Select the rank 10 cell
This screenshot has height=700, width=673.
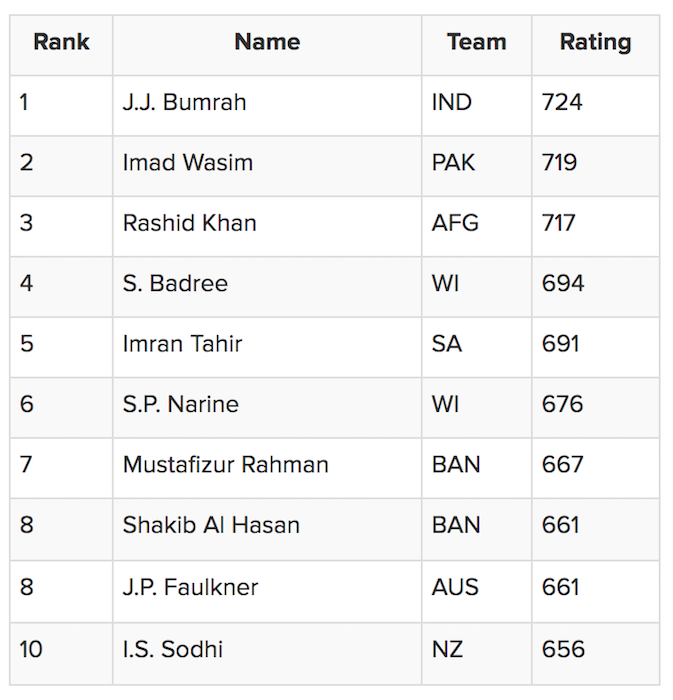[x=31, y=649]
